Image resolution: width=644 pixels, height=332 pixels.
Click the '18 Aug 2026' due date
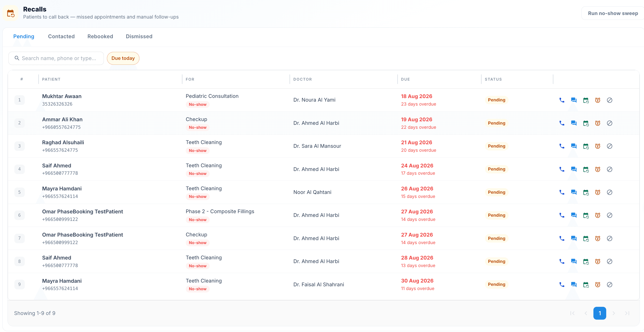tap(416, 96)
